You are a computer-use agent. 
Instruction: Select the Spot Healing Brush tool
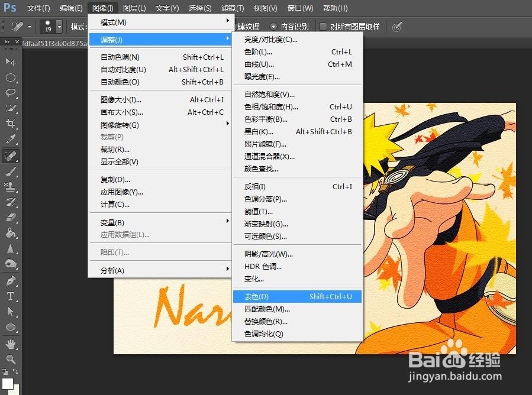pos(11,156)
